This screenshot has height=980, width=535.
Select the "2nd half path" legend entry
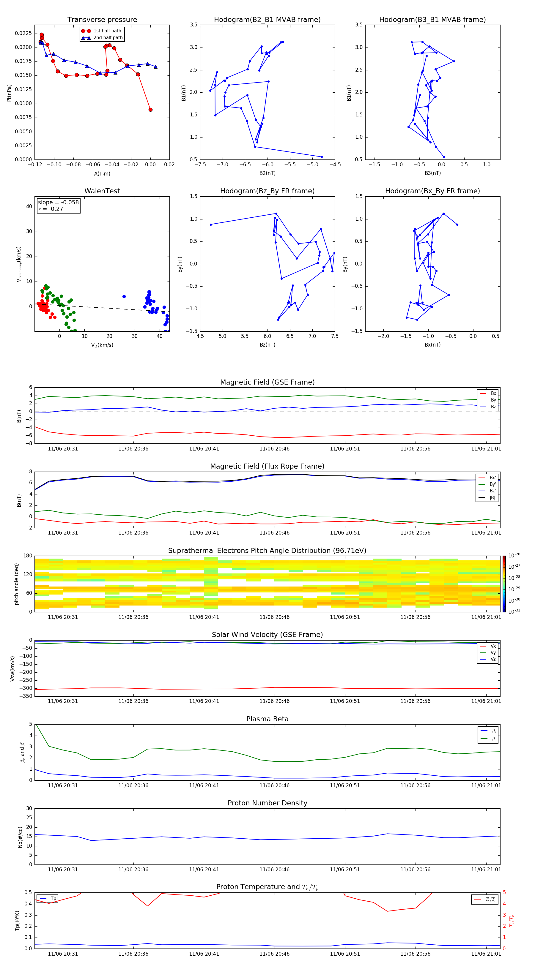[102, 38]
